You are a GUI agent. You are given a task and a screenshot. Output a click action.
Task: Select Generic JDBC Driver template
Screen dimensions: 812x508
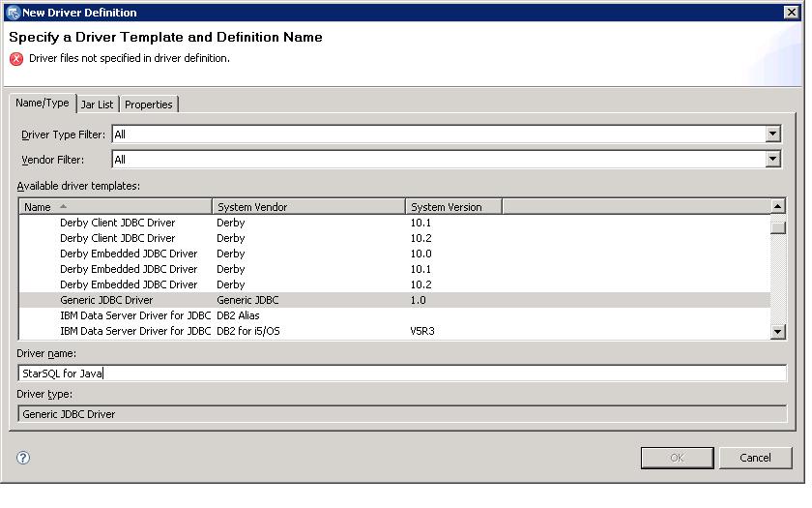[x=106, y=300]
